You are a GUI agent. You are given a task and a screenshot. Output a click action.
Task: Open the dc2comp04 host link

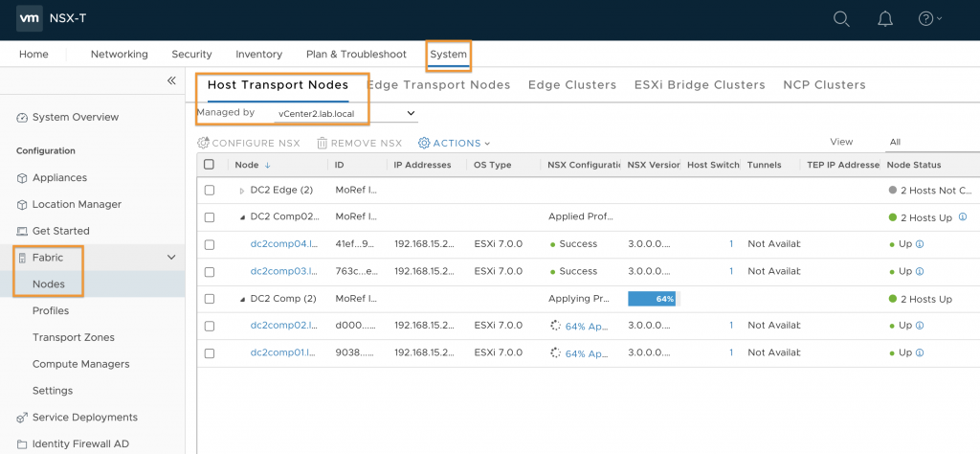coord(283,244)
